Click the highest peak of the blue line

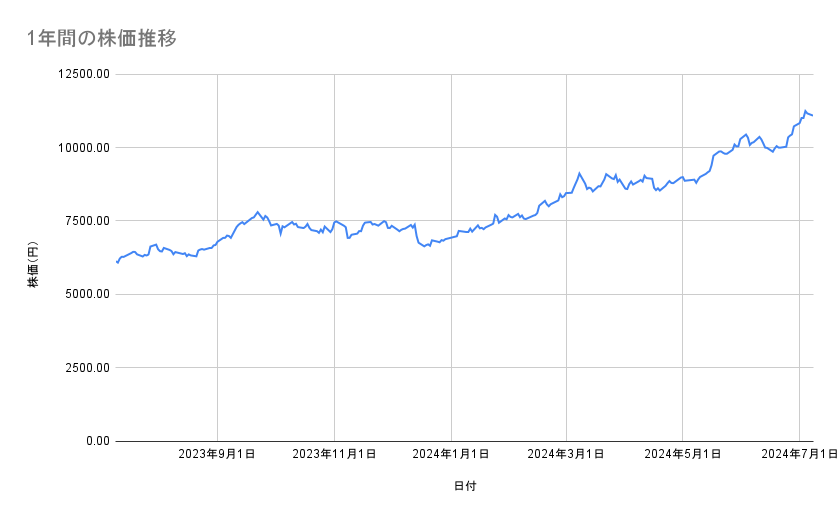pos(805,111)
